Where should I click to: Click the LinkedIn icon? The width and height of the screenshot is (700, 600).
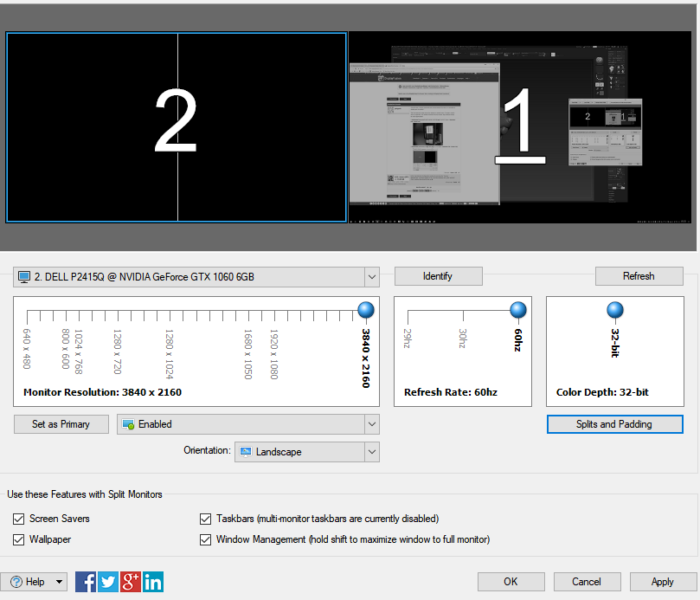pos(153,582)
